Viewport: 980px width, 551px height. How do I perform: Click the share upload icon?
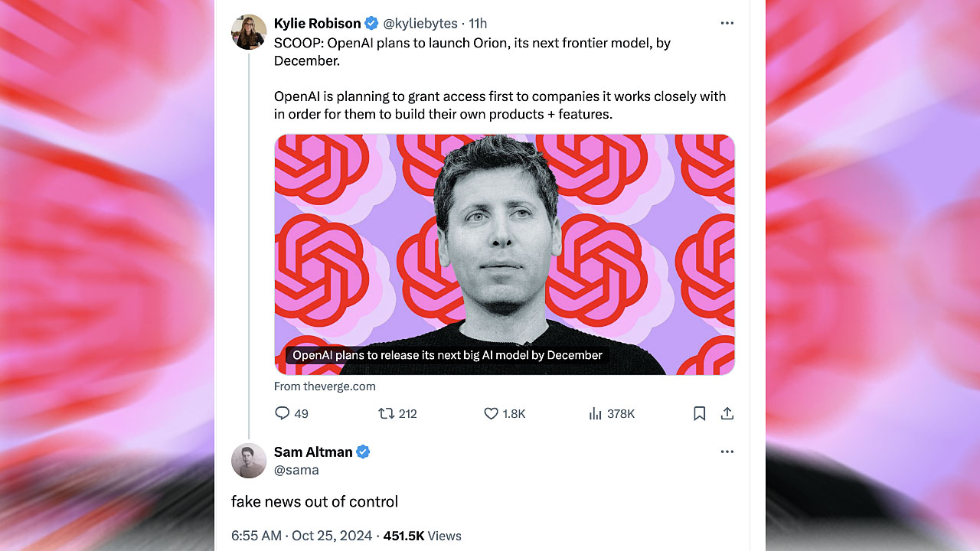pyautogui.click(x=727, y=413)
